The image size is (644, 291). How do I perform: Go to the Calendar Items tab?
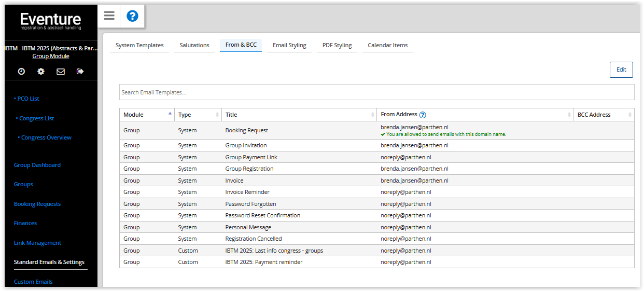[x=387, y=45]
